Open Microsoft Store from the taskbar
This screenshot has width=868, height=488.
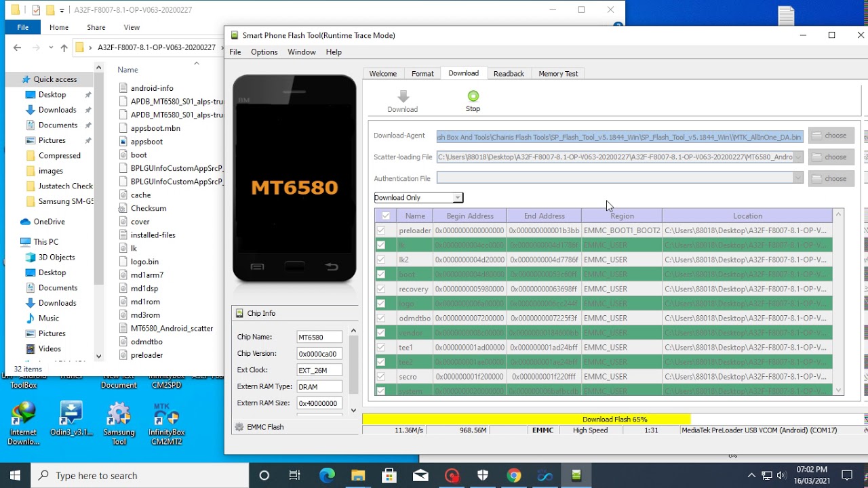tap(389, 476)
